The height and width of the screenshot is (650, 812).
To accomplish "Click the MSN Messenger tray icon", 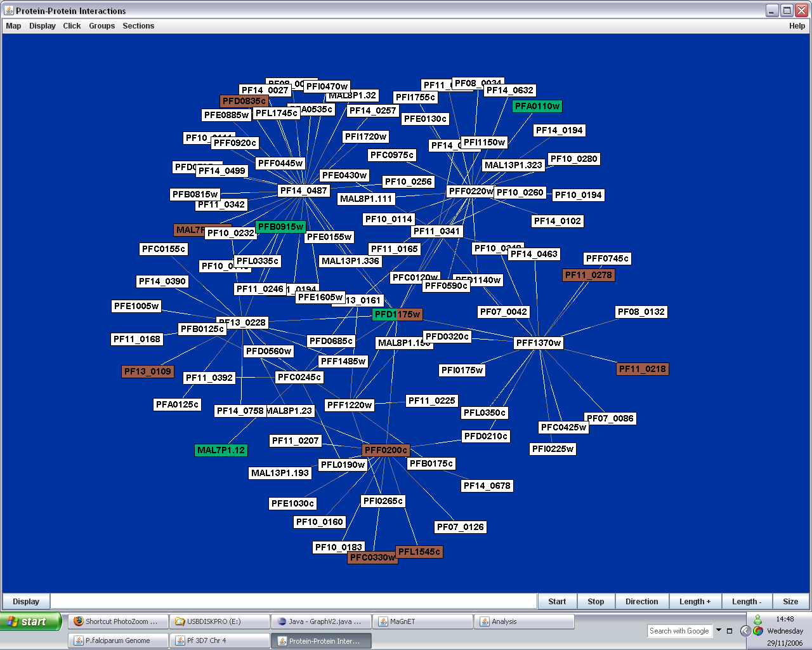I will 757,620.
